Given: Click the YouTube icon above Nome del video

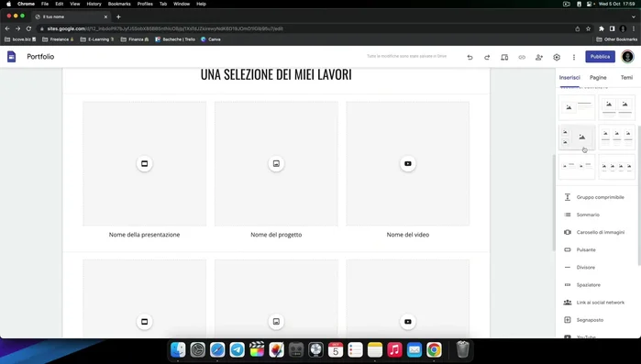Looking at the screenshot, I should [x=408, y=163].
